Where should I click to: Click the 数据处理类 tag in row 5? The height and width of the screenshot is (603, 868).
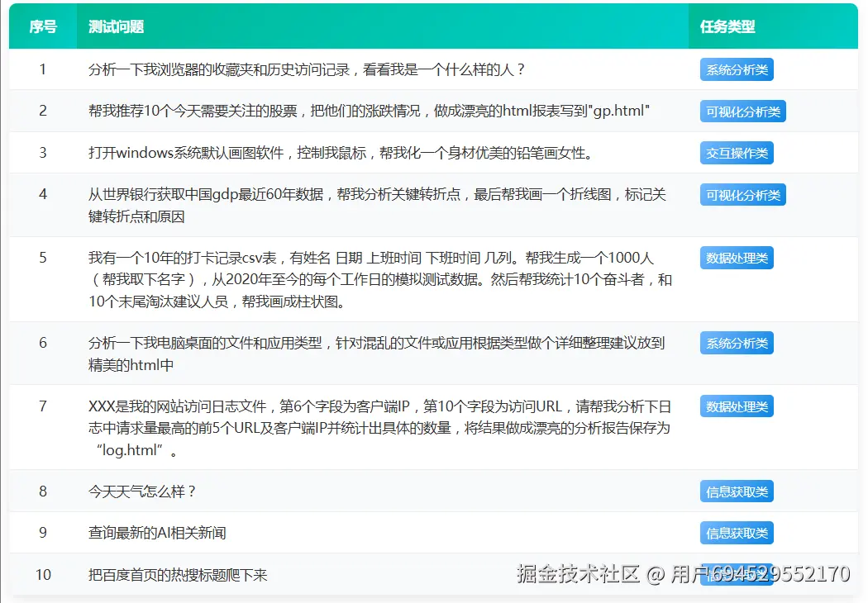tap(737, 258)
